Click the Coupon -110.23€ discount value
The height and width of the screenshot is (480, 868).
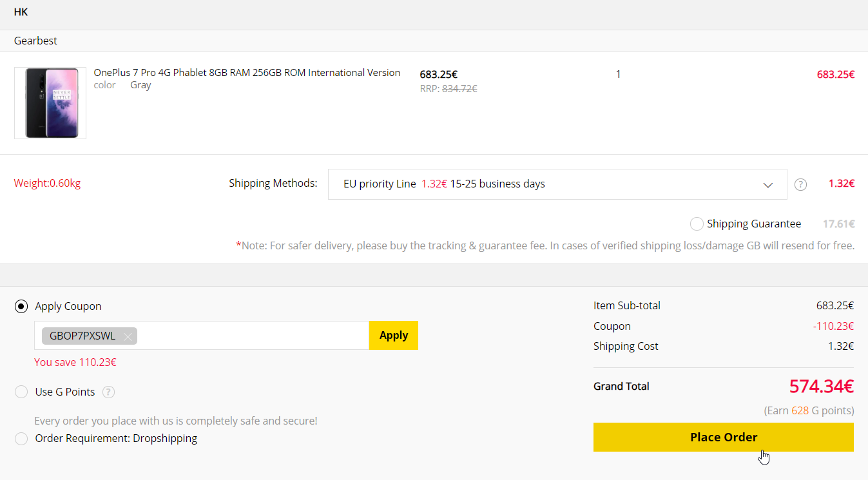coord(833,326)
